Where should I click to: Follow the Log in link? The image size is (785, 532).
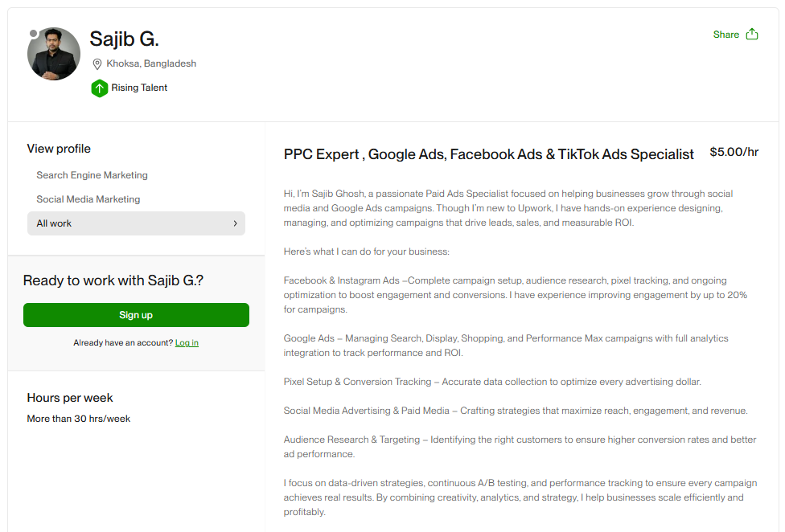187,343
